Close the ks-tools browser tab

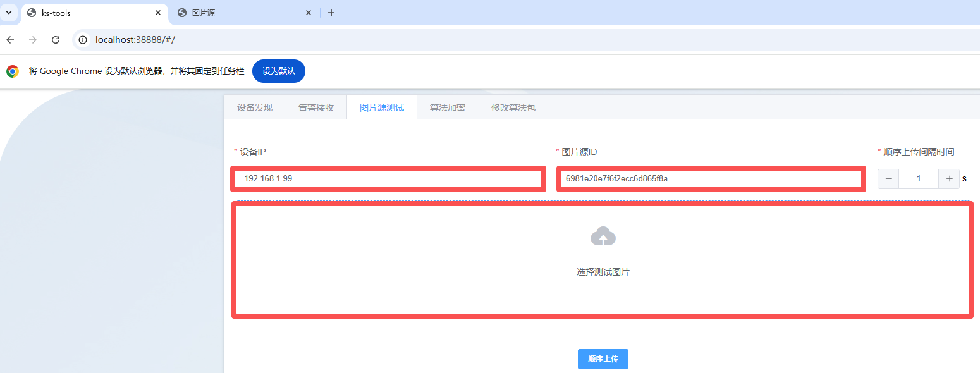[158, 13]
